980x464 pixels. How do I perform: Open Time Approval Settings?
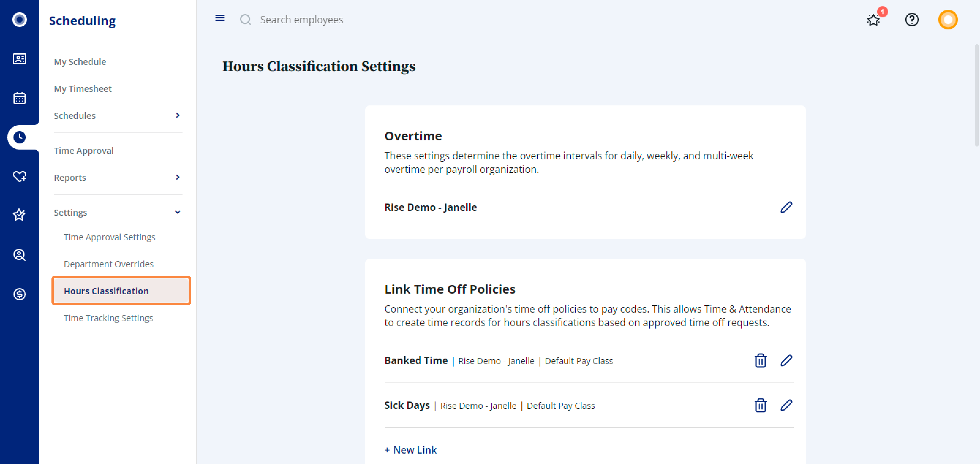110,237
